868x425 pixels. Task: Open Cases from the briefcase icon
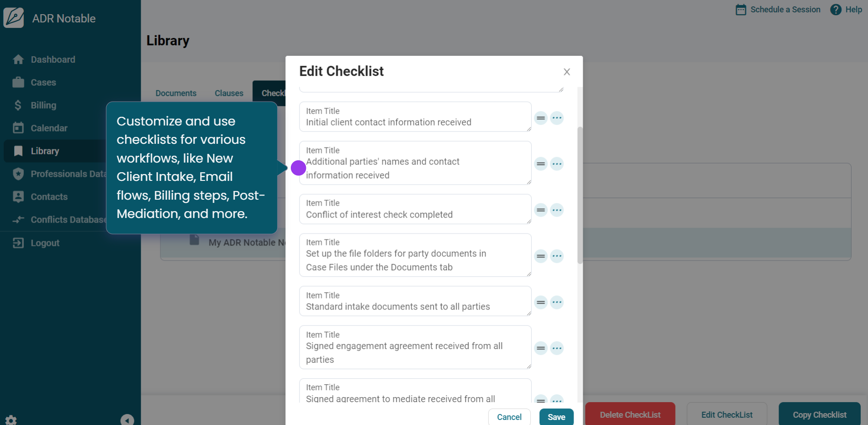click(18, 82)
